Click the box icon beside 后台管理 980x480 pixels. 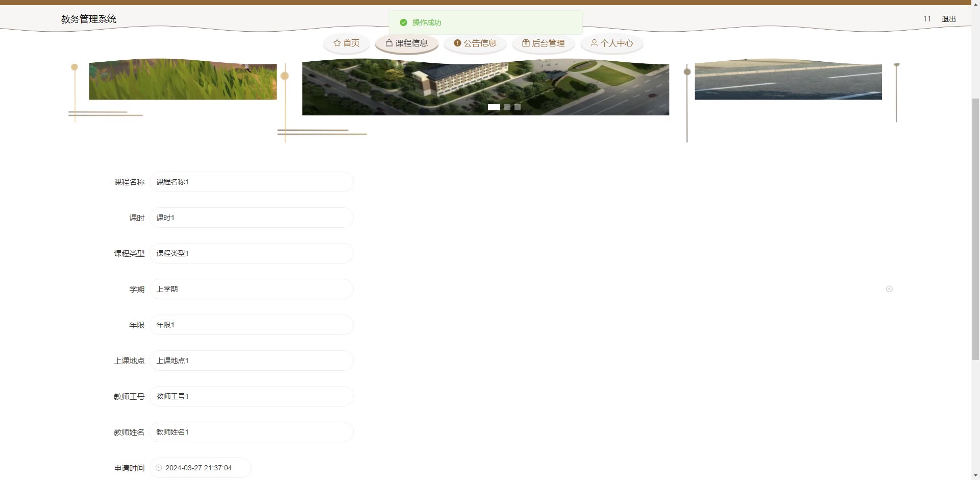[x=526, y=43]
